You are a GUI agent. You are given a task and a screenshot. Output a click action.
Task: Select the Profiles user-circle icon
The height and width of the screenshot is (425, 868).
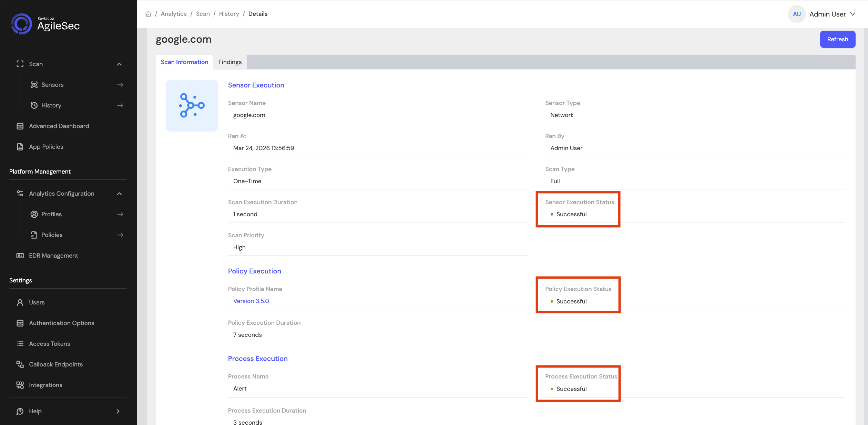click(x=34, y=214)
